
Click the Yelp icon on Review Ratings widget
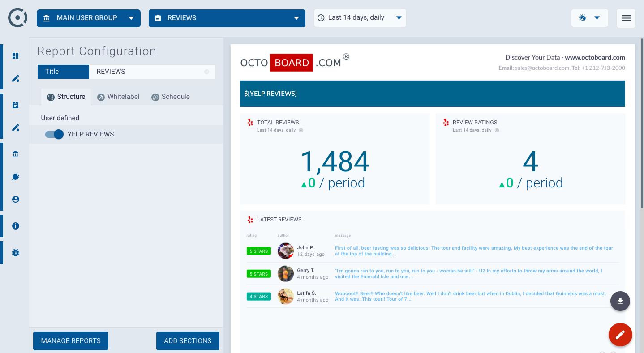[x=446, y=122]
